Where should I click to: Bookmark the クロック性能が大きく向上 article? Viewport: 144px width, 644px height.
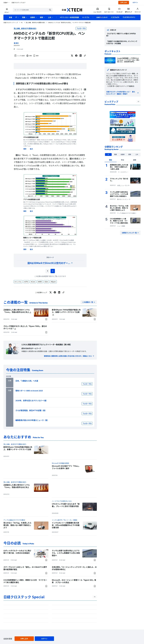(46, 332)
